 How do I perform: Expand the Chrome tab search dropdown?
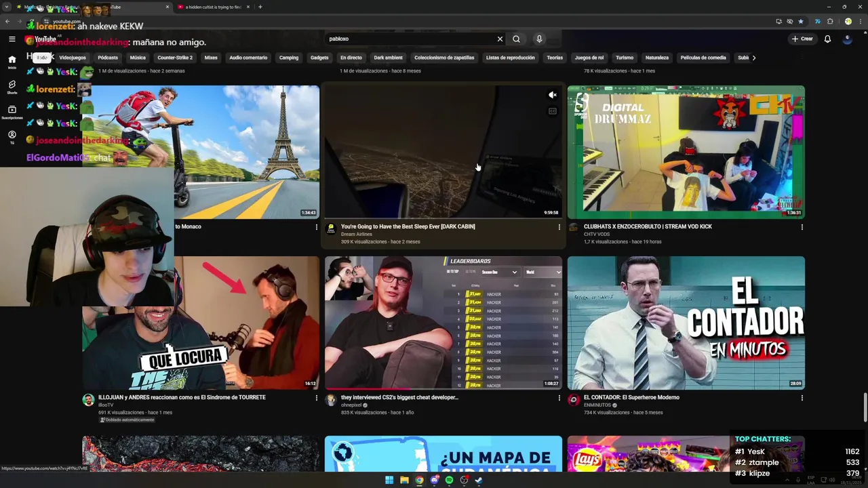pyautogui.click(x=7, y=7)
